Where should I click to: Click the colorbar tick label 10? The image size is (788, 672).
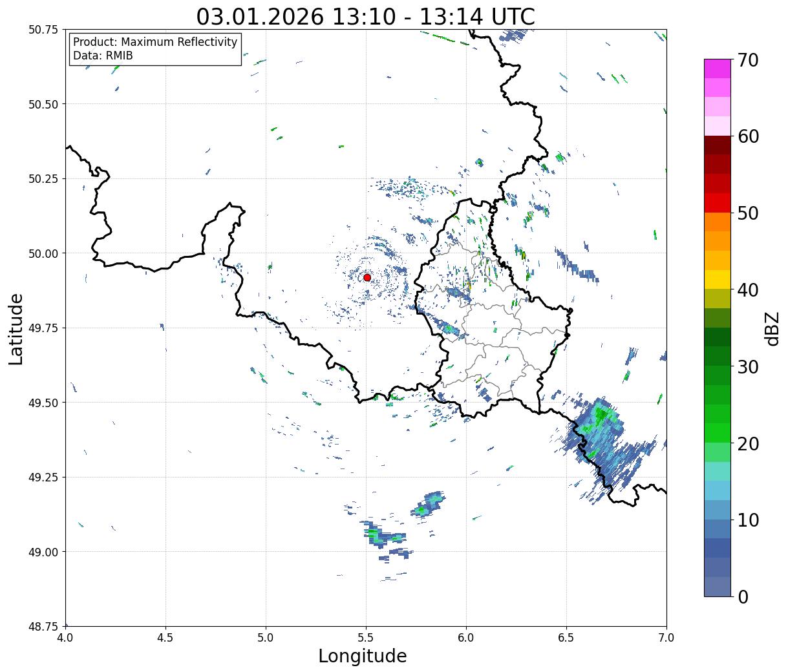pos(748,520)
